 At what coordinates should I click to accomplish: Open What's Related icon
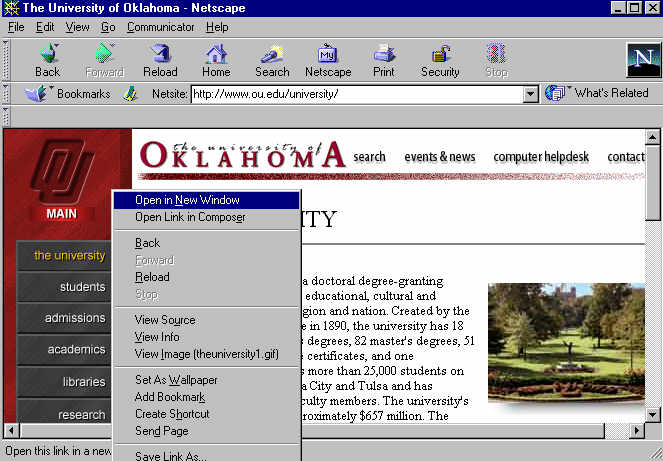555,93
